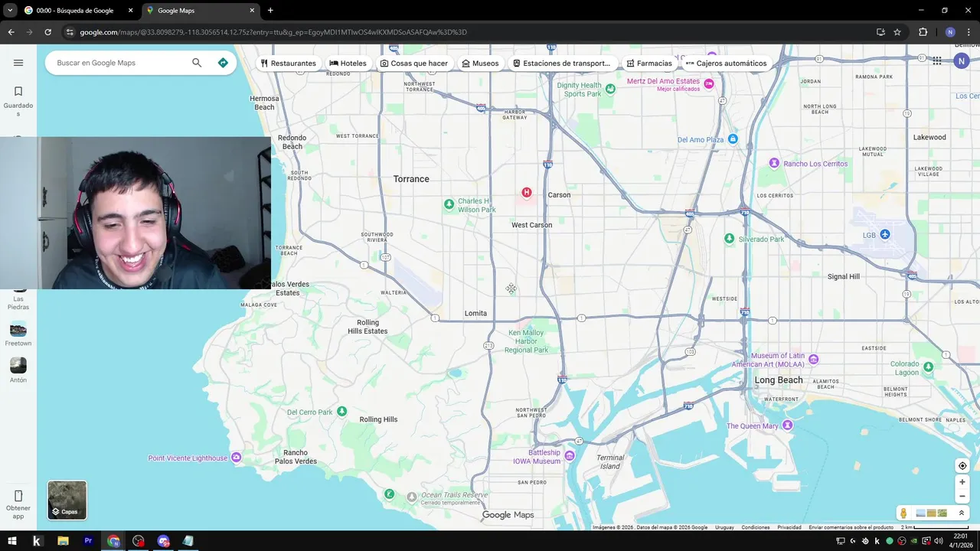Click Museum of Latin American Art pin
The height and width of the screenshot is (551, 980).
[814, 359]
